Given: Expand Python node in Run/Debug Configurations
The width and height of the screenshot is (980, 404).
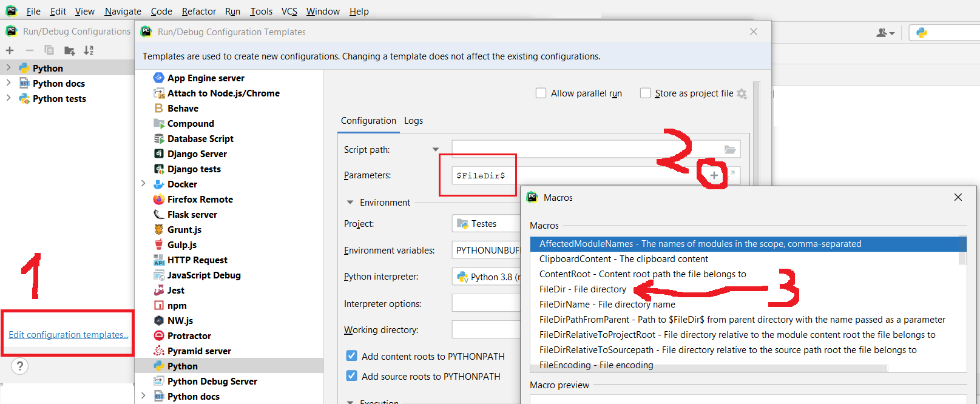Looking at the screenshot, I should tap(8, 68).
